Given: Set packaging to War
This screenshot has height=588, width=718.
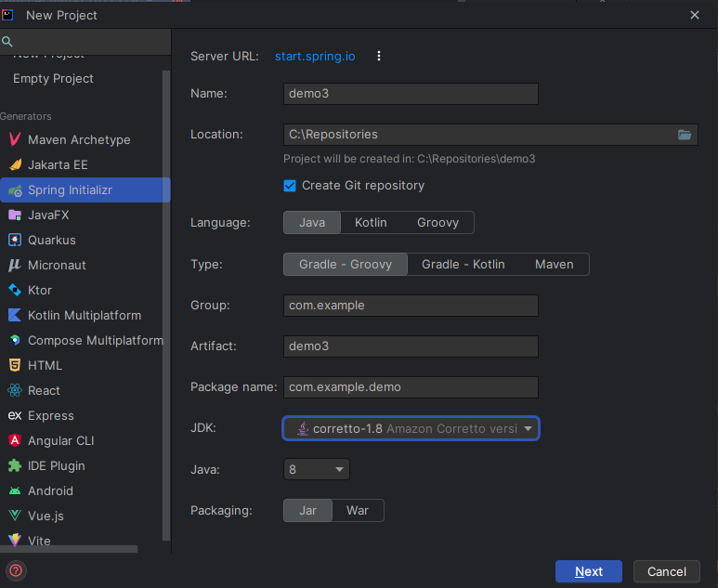Looking at the screenshot, I should pyautogui.click(x=358, y=511).
